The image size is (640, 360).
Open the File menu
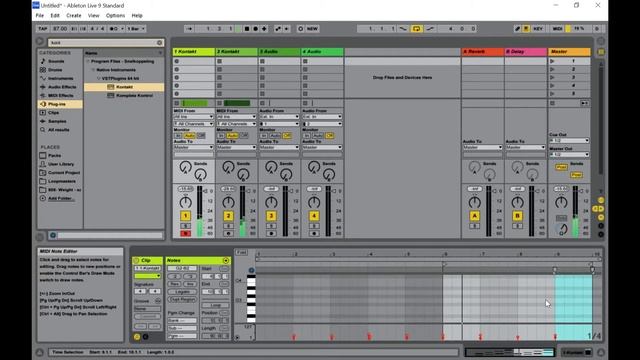[40, 16]
